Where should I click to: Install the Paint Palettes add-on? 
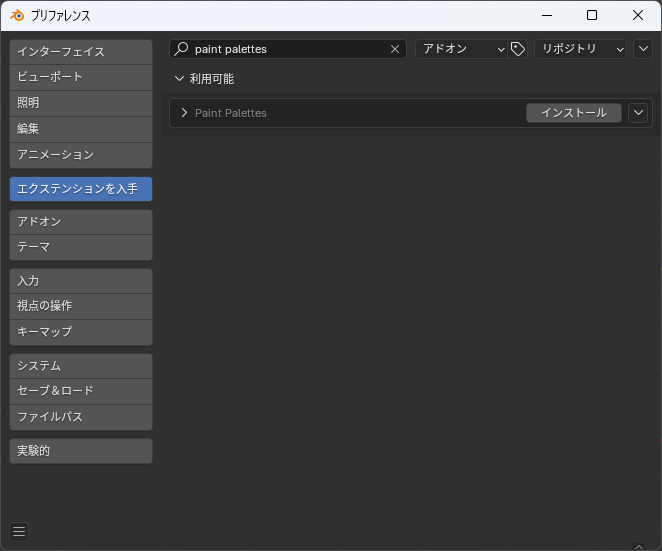coord(574,113)
